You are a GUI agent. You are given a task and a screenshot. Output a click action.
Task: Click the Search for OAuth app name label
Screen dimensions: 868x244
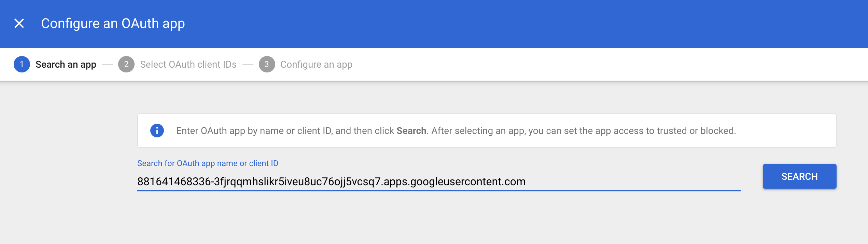pos(208,163)
